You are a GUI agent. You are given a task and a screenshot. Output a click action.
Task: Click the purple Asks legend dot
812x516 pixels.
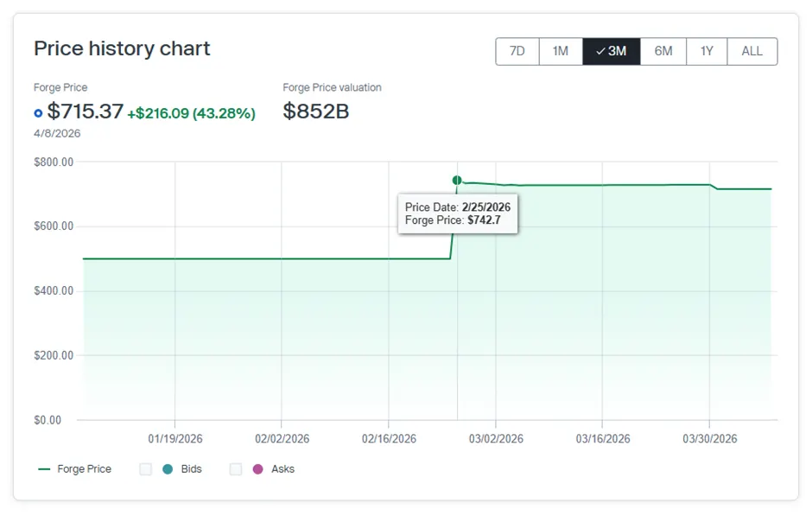(x=257, y=469)
